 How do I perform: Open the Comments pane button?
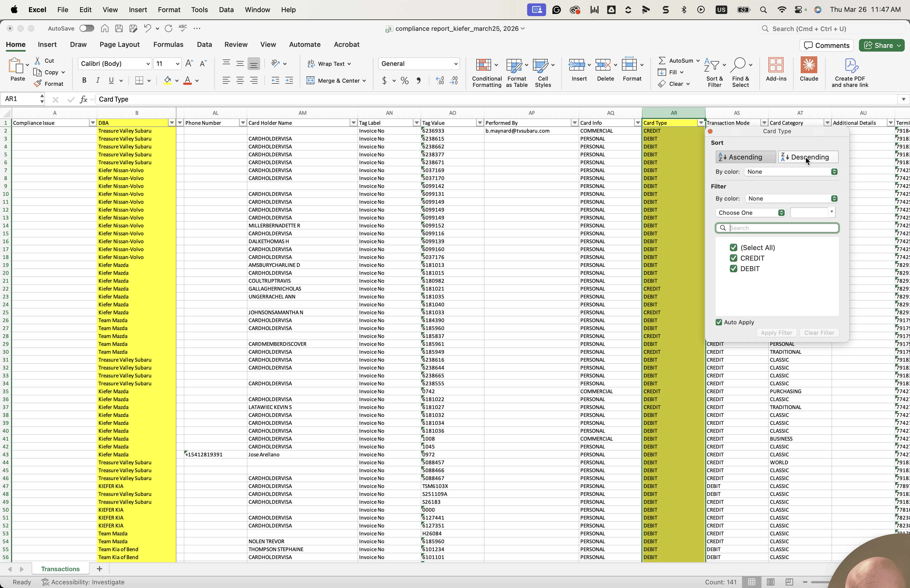point(826,46)
